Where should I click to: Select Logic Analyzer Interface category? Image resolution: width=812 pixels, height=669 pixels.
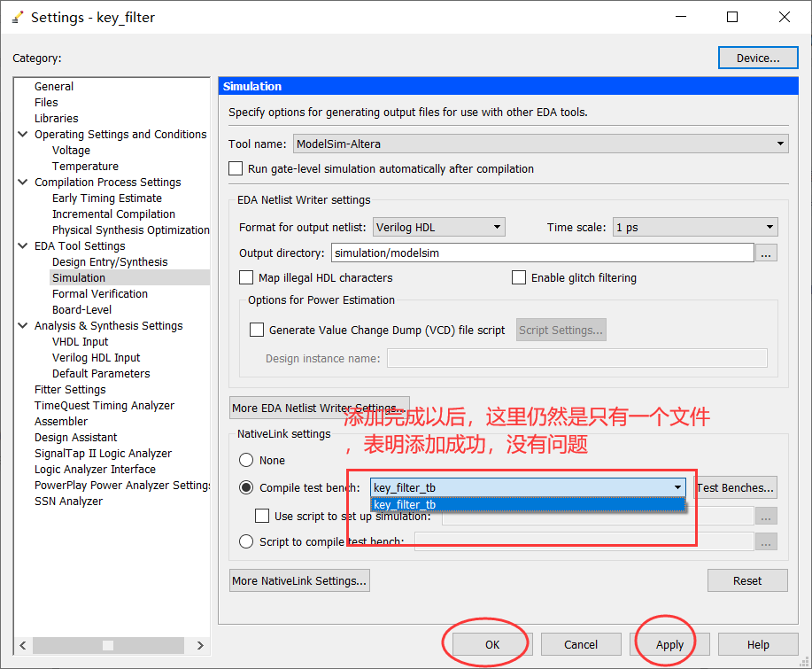(95, 470)
